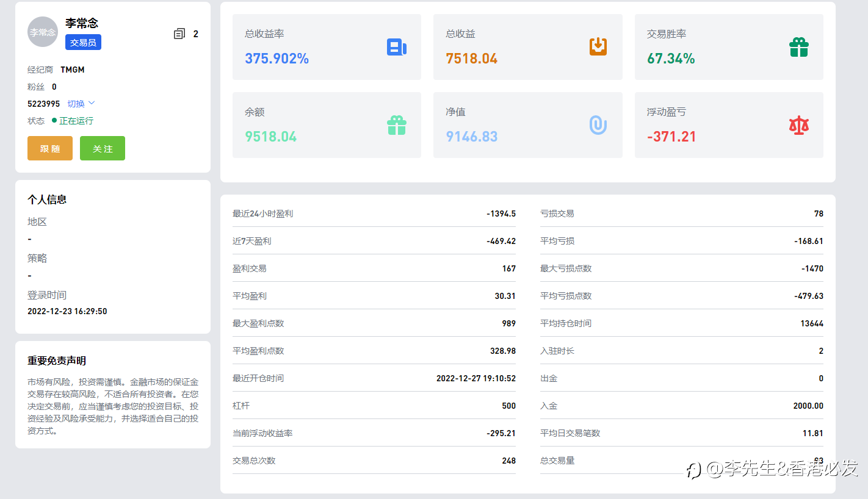Click the 平均盈利点数 value 328.98
868x499 pixels.
coord(503,351)
